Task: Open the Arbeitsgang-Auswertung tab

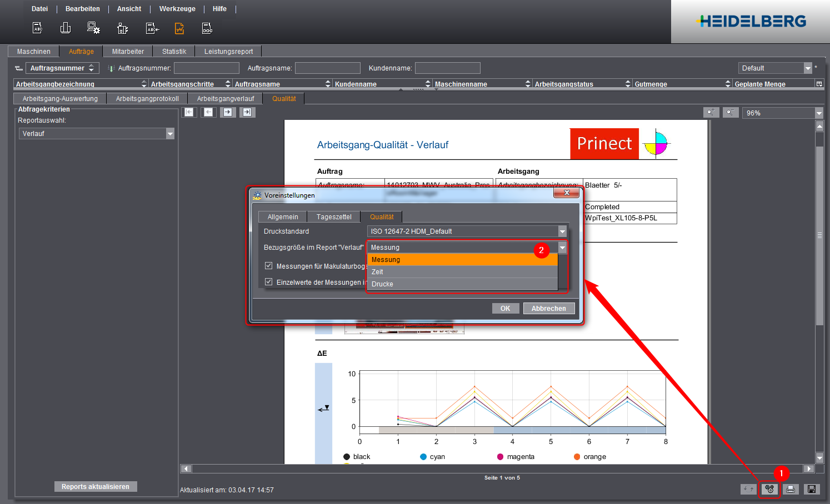Action: pyautogui.click(x=60, y=99)
